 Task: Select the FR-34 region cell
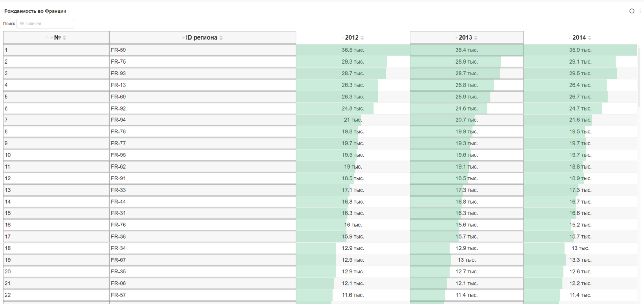coord(203,248)
